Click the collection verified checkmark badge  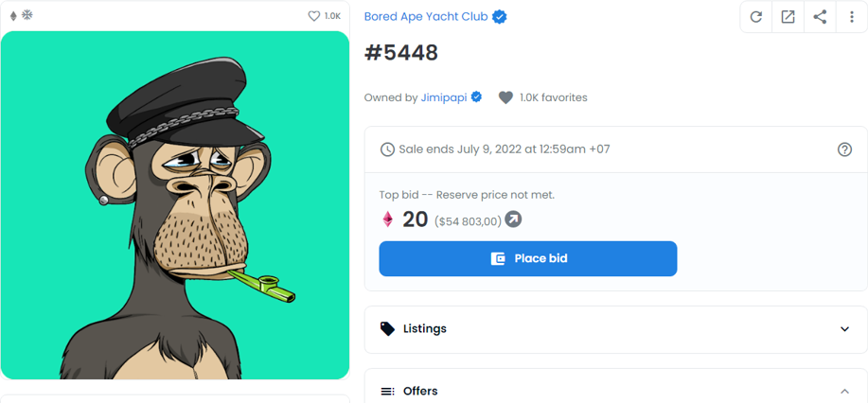tap(500, 17)
